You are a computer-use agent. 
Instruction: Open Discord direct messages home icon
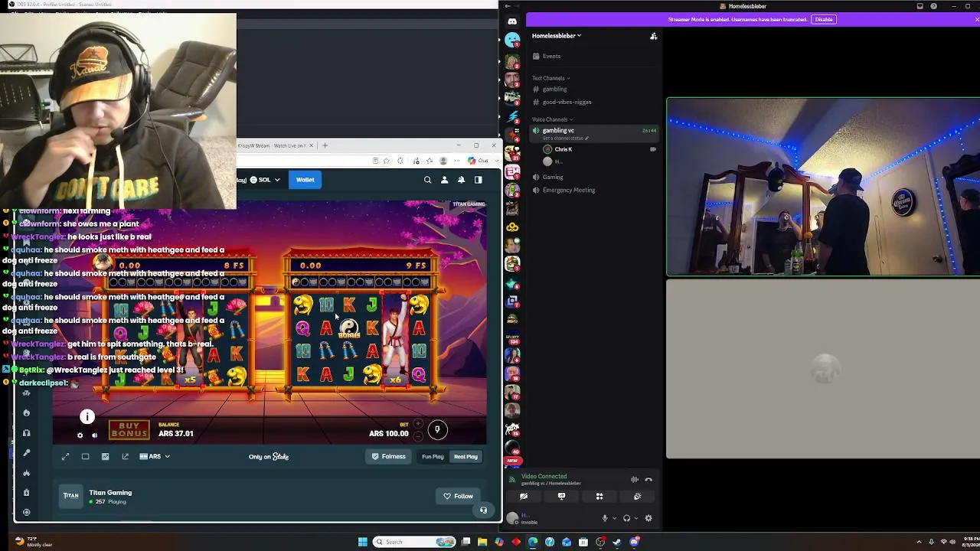[512, 21]
